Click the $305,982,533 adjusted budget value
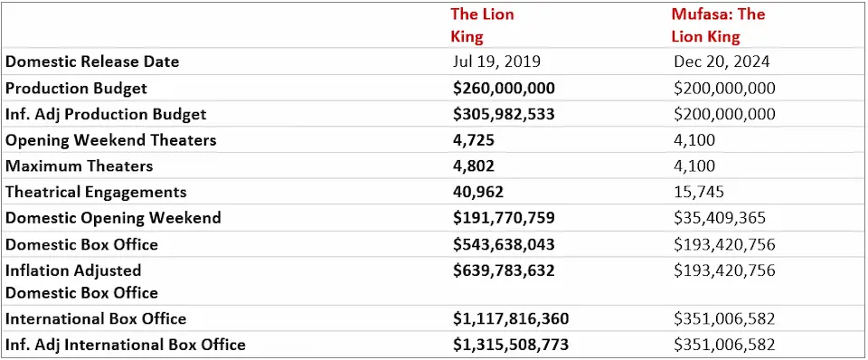 504,114
